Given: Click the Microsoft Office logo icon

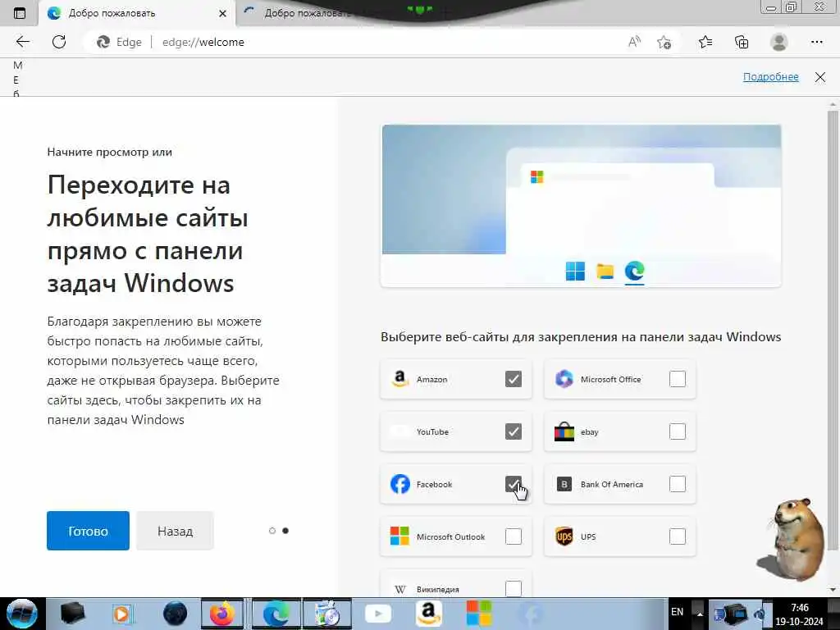Looking at the screenshot, I should (564, 379).
